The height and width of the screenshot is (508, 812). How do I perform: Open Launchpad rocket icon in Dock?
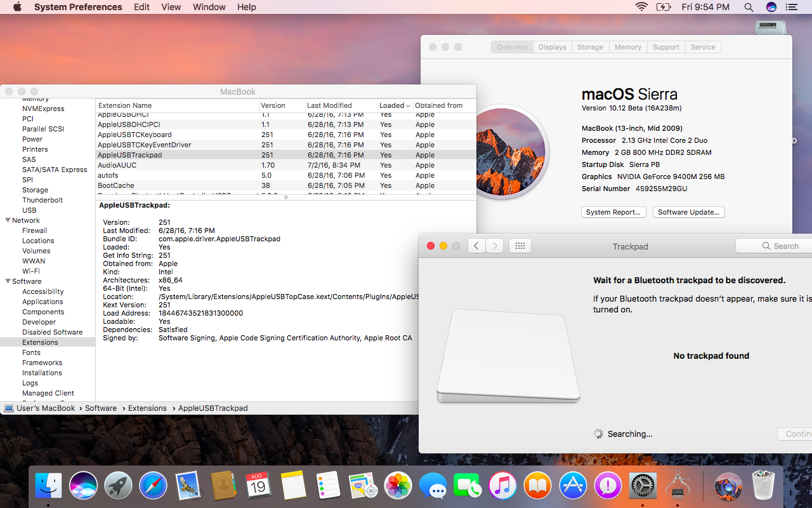tap(119, 486)
